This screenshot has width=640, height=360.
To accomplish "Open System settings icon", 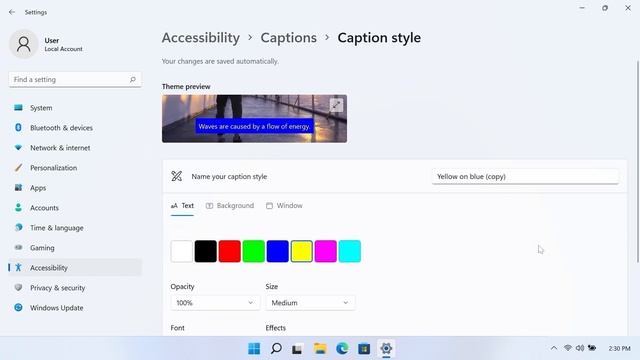I will [18, 108].
